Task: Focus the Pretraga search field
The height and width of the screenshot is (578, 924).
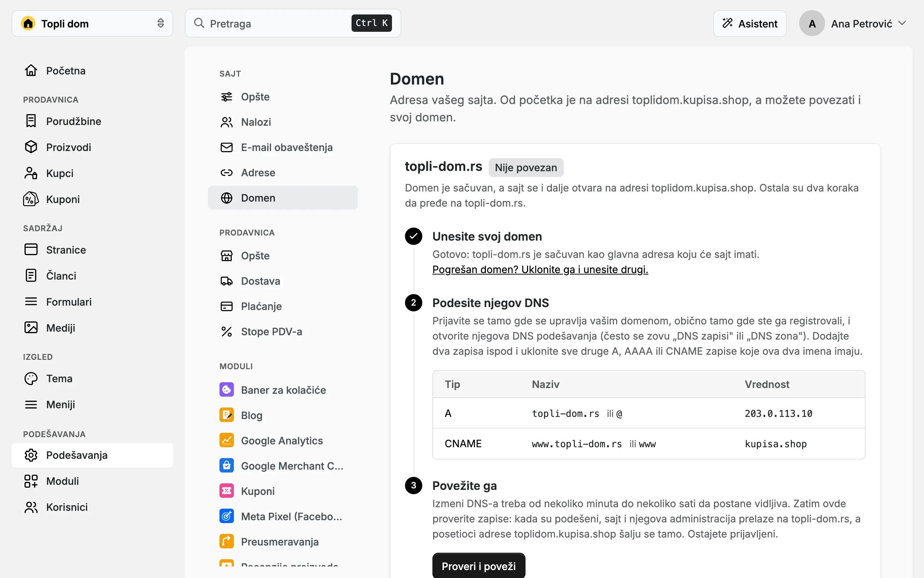Action: 293,23
